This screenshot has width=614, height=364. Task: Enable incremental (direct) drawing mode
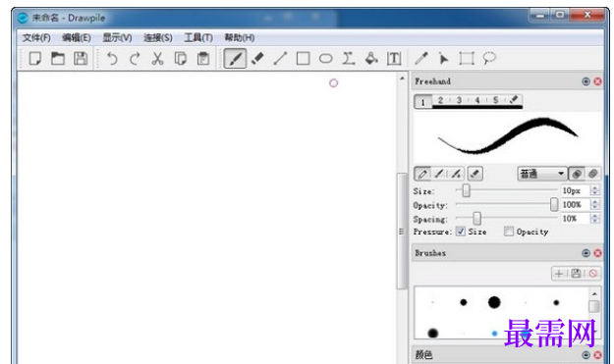point(577,174)
